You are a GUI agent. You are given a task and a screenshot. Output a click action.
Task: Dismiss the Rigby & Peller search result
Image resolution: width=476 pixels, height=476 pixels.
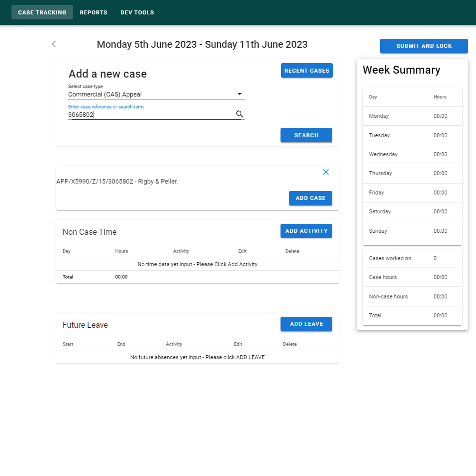326,172
